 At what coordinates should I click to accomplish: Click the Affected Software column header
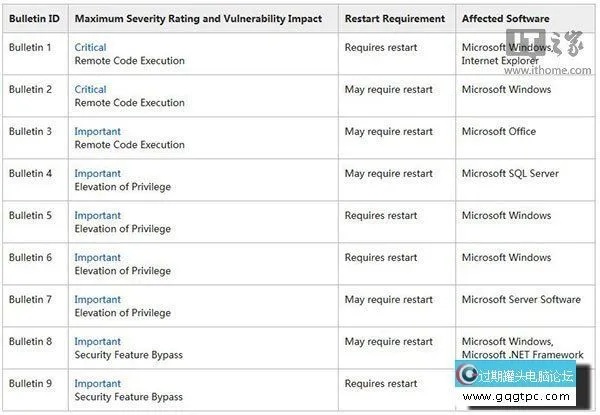tap(506, 18)
